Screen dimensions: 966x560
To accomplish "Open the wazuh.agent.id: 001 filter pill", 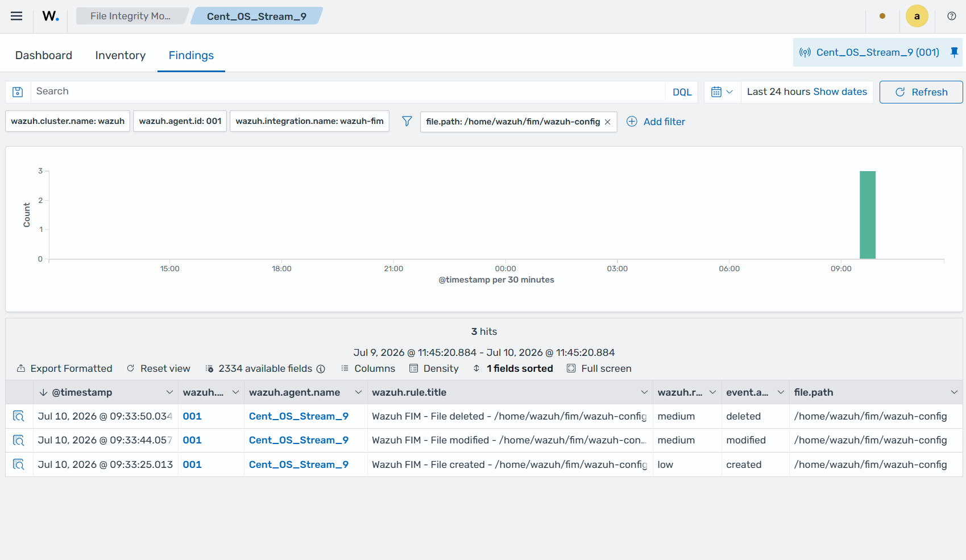I will pos(180,121).
